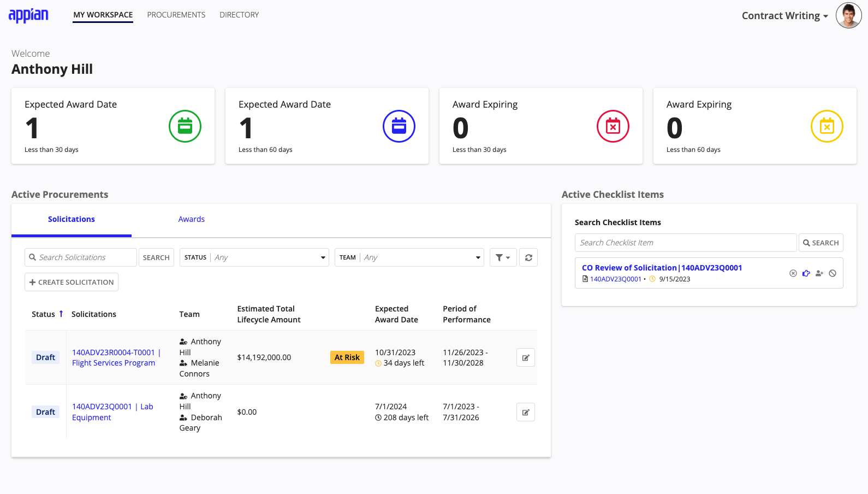
Task: Click the green Expected Award Date calendar icon
Action: coord(185,126)
